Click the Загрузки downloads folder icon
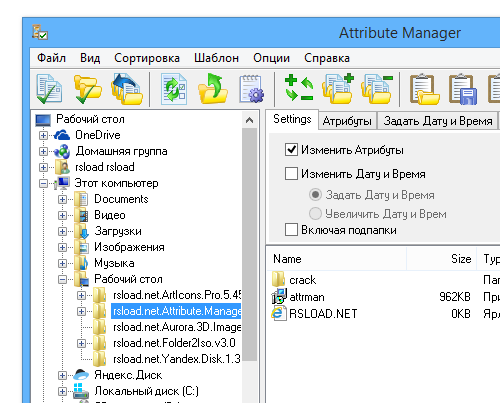The width and height of the screenshot is (500, 403). click(x=81, y=231)
